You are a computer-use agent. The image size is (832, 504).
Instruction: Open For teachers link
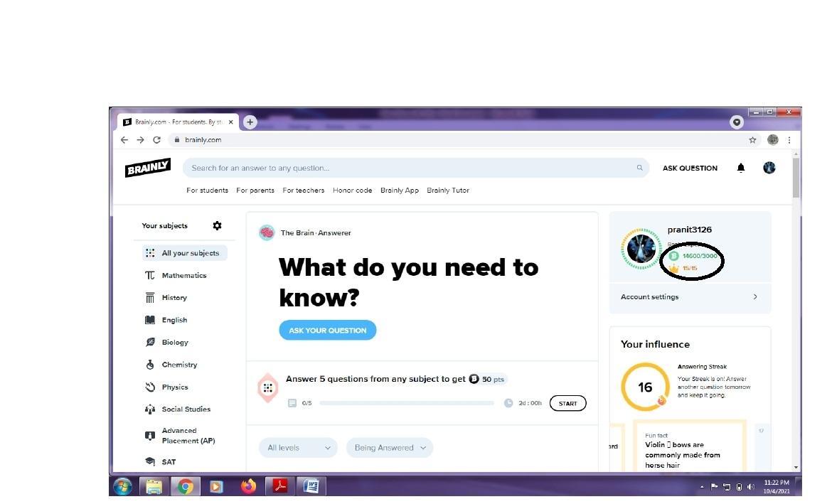coord(303,190)
